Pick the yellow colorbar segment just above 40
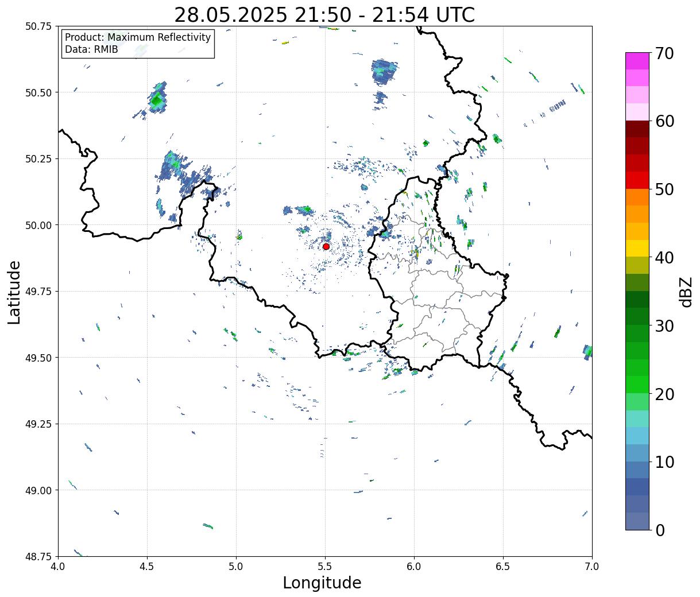Image resolution: width=700 pixels, height=597 pixels. (637, 248)
